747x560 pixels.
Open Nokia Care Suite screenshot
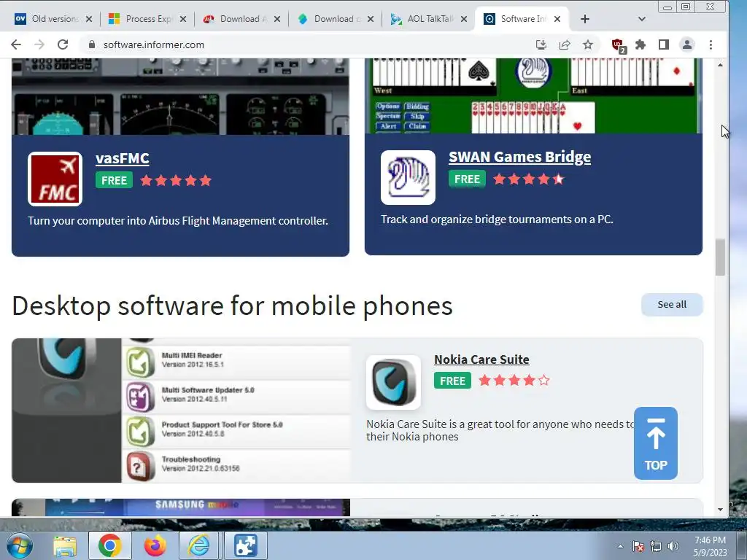coord(181,411)
